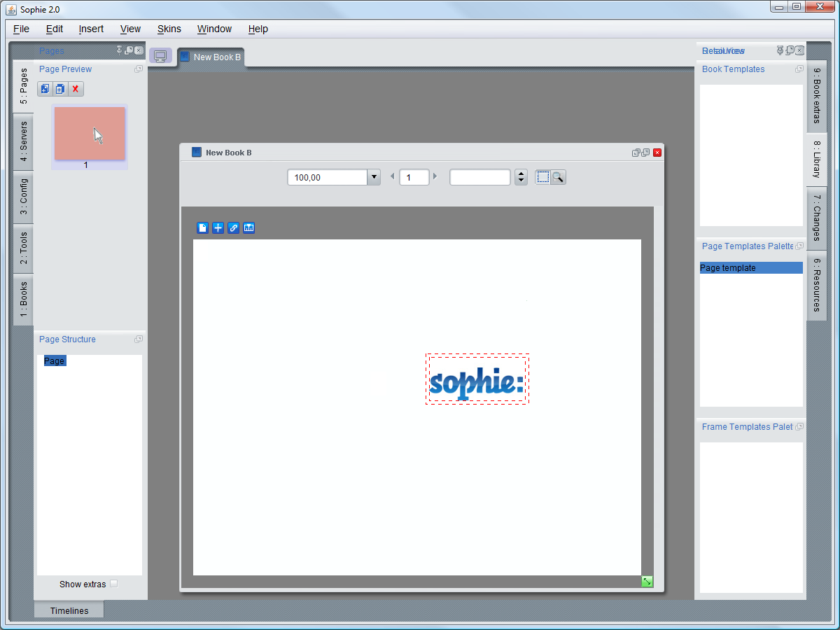This screenshot has height=630, width=840.
Task: Open the Skins menu
Action: point(169,29)
